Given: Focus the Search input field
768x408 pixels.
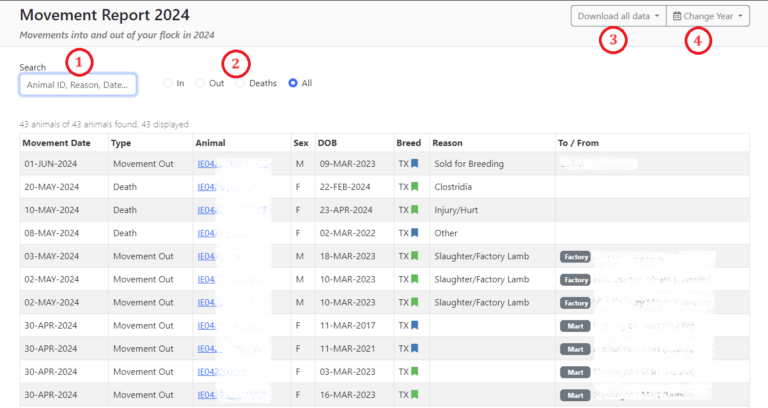Looking at the screenshot, I should [x=78, y=85].
